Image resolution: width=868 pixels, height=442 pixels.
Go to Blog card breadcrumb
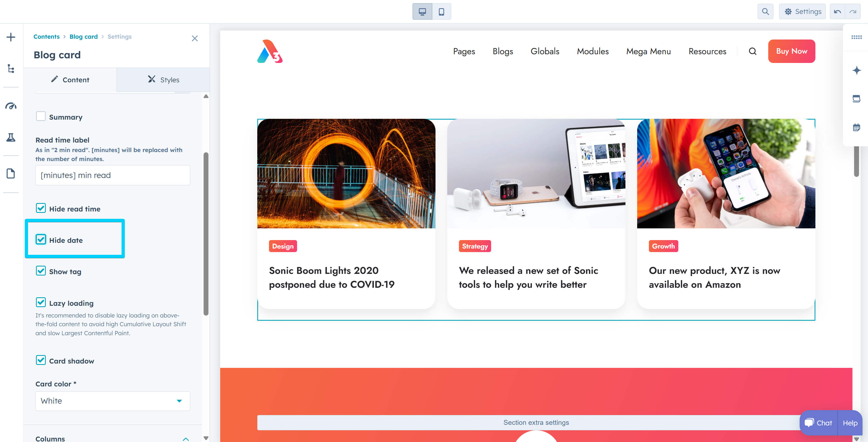(x=84, y=37)
